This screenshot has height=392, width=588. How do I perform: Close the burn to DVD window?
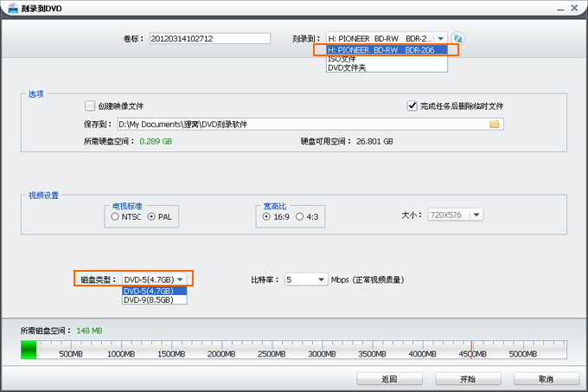[575, 8]
